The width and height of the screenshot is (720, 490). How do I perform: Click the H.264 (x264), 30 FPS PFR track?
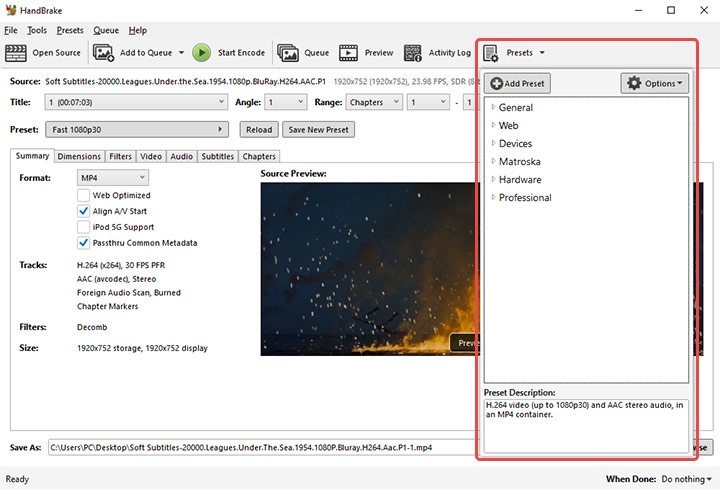tap(121, 265)
